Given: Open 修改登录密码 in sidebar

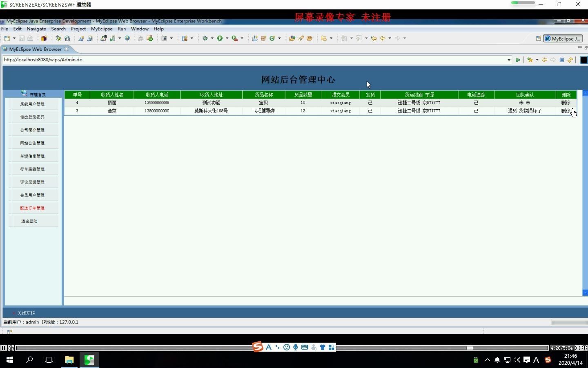Looking at the screenshot, I should pos(32,117).
